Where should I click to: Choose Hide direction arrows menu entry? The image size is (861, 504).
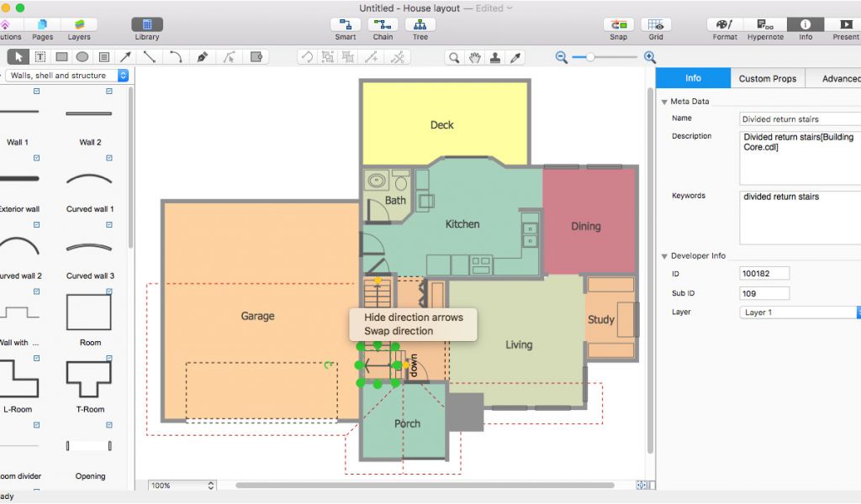[413, 318]
